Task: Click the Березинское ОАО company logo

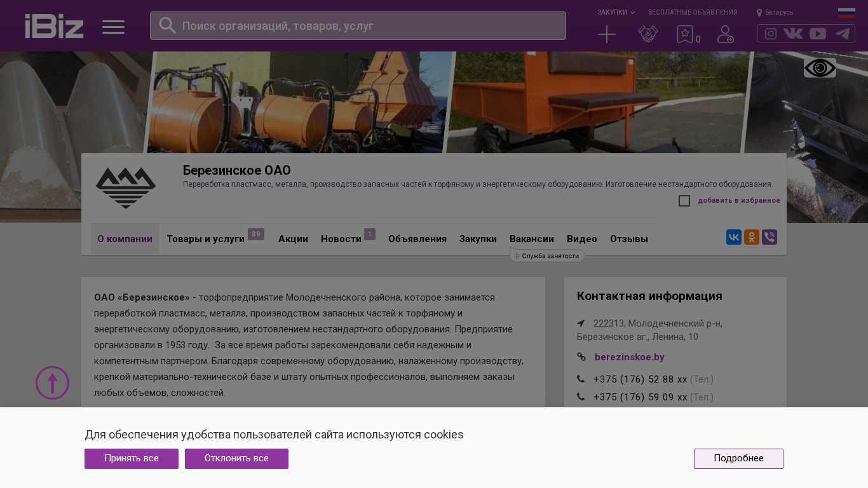Action: pos(126,187)
